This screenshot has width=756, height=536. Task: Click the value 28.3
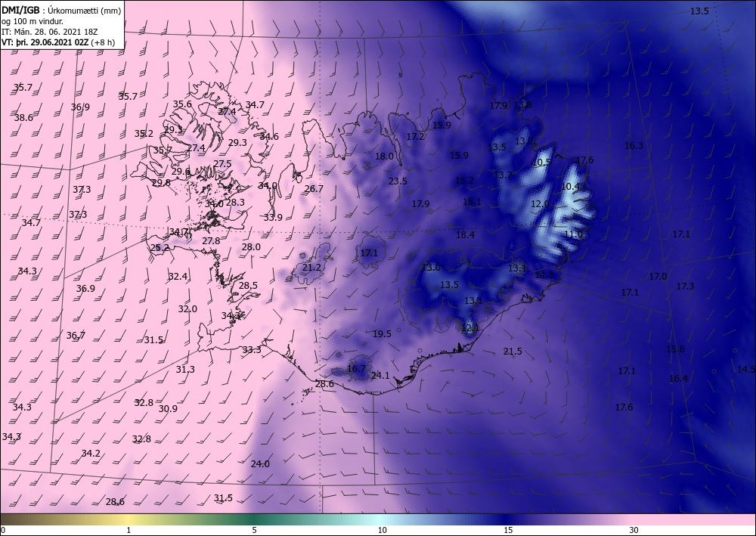(x=235, y=203)
